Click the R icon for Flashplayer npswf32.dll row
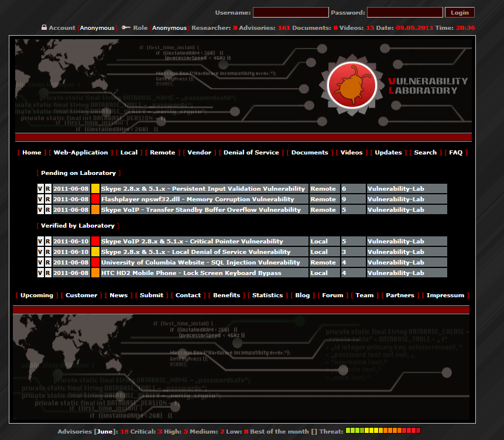 pos(48,200)
